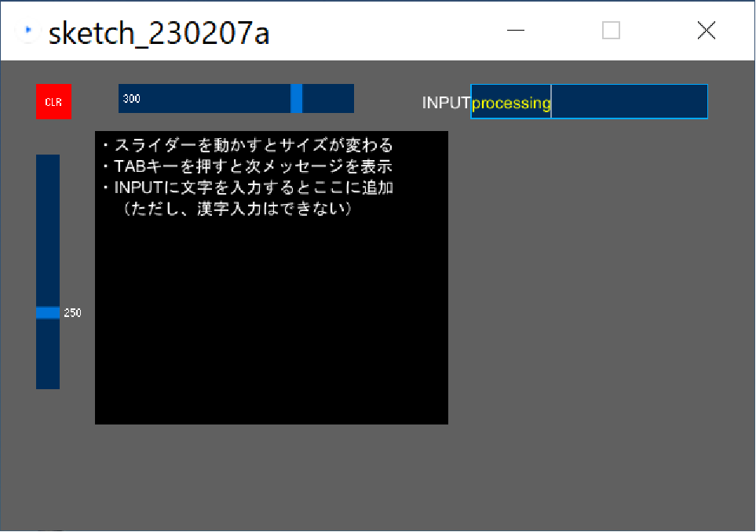Click the sketch_230207a window title
The image size is (756, 532).
[x=159, y=33]
